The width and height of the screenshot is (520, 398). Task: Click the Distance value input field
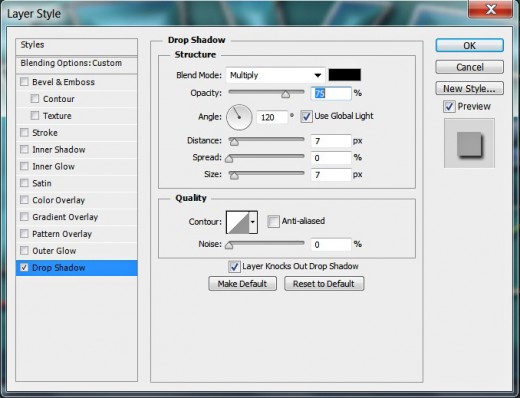tap(331, 141)
